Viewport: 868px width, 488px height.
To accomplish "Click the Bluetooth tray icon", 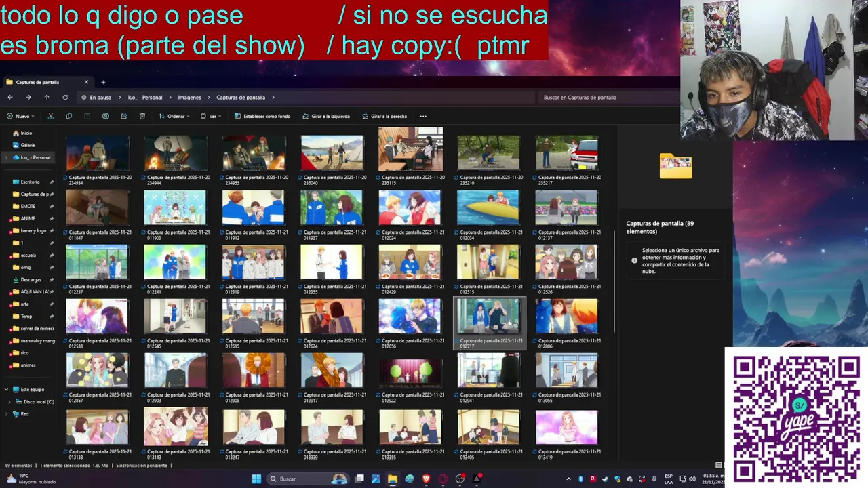I will pyautogui.click(x=580, y=479).
